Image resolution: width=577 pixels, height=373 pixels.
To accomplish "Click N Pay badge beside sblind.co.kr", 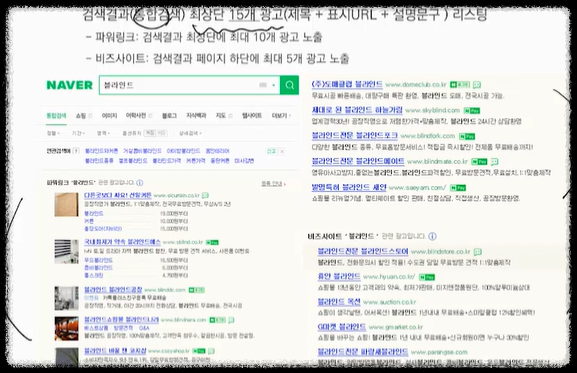I will pyautogui.click(x=212, y=242).
